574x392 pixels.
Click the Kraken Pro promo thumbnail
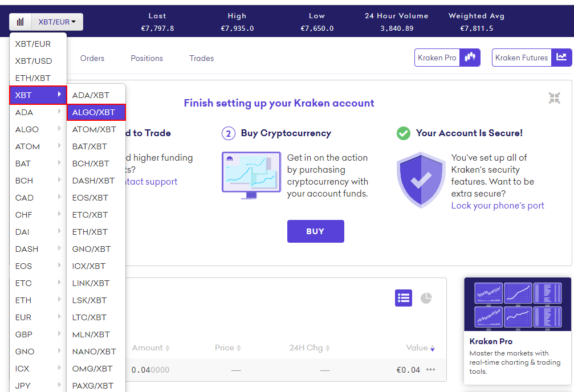(x=518, y=304)
